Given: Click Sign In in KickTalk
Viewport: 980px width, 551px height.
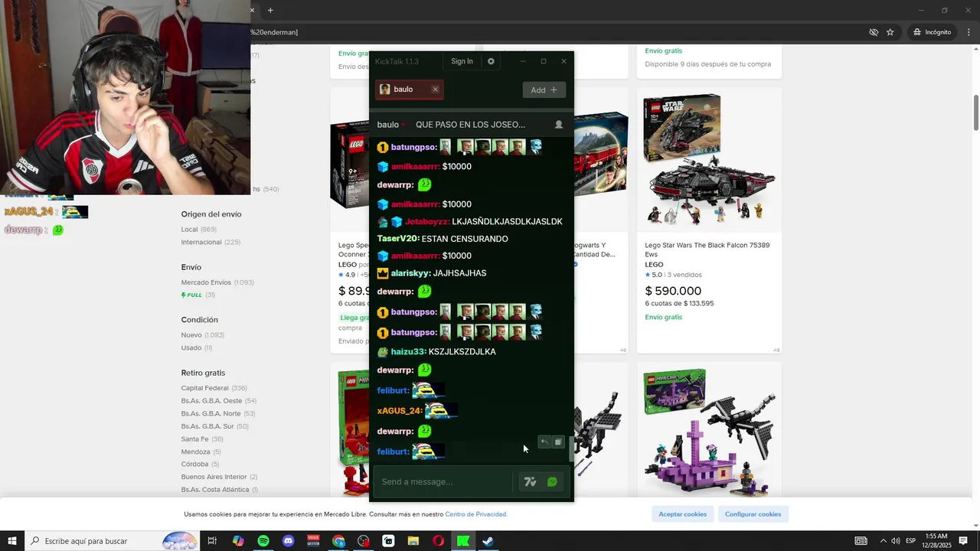Looking at the screenshot, I should tap(462, 61).
